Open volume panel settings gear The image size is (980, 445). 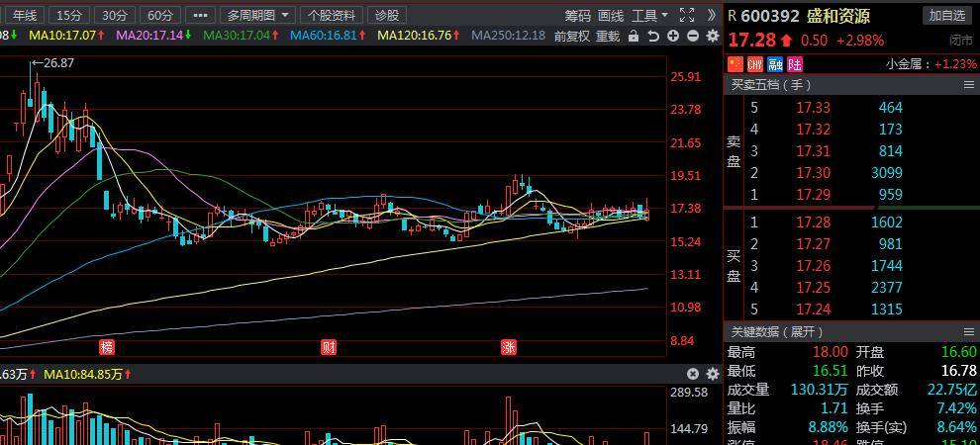[x=712, y=374]
